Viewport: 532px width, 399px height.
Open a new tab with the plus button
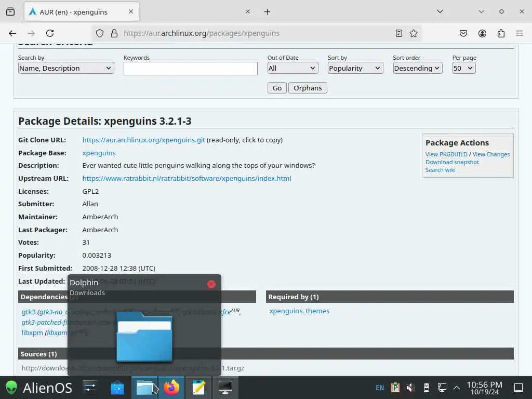[268, 12]
